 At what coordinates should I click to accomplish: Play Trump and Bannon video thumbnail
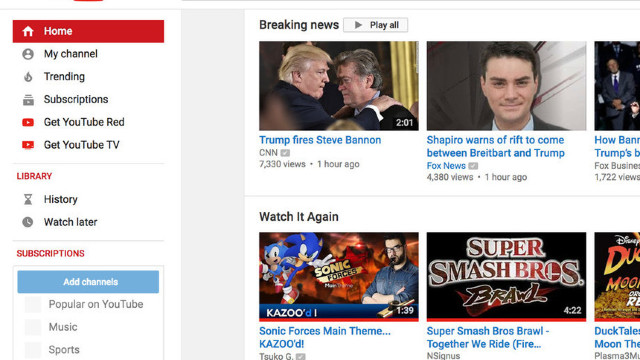pyautogui.click(x=339, y=86)
